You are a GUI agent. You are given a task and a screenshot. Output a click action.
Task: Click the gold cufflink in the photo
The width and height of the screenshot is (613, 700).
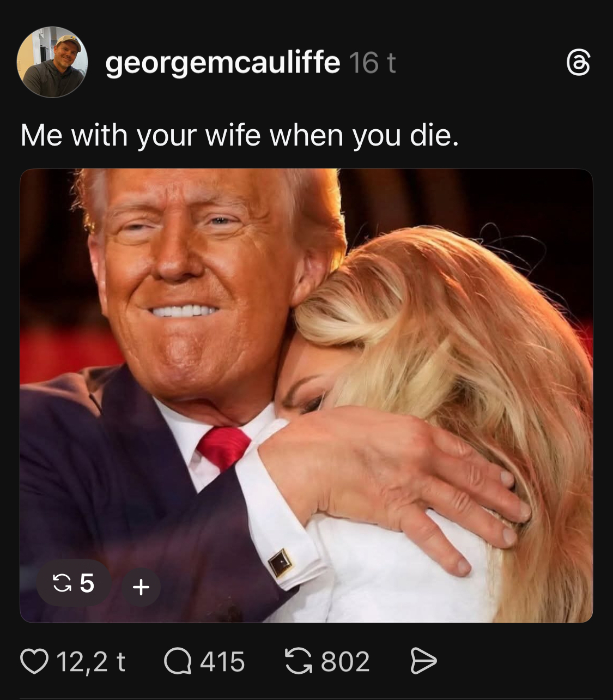(x=280, y=562)
